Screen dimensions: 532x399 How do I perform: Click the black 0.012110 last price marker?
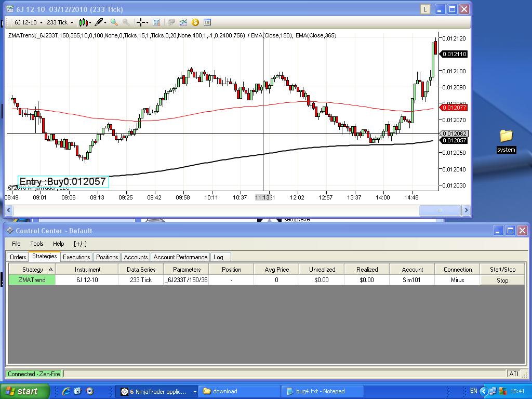[453, 54]
